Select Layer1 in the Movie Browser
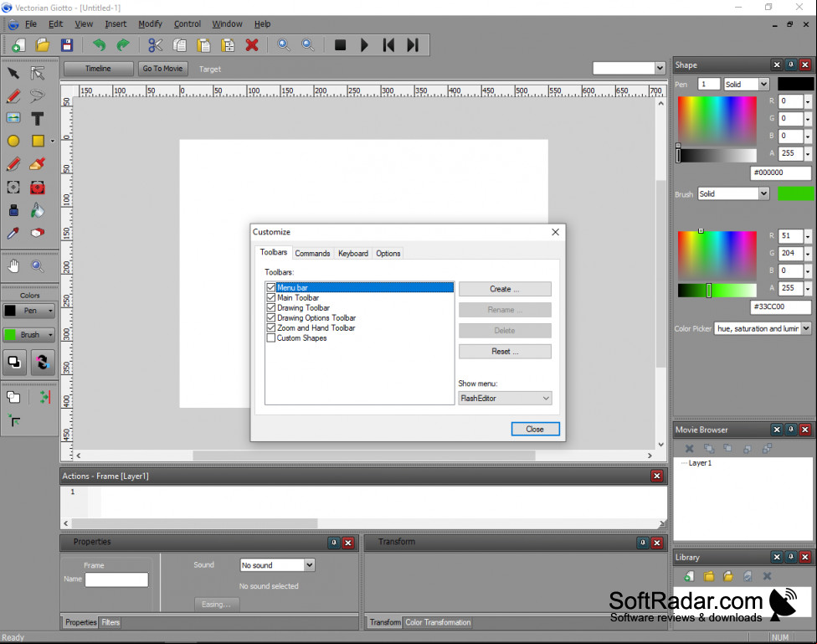 700,463
